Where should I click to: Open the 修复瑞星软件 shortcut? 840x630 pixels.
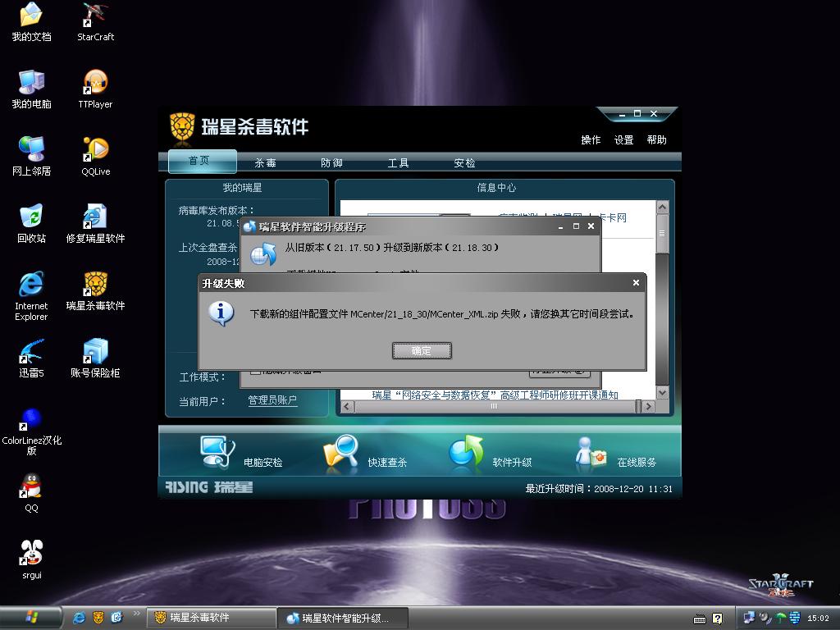[x=95, y=223]
